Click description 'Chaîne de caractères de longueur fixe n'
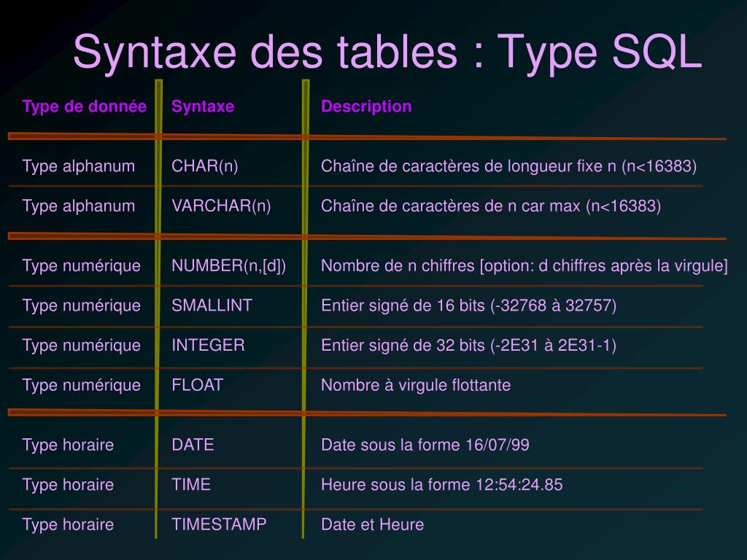 (x=469, y=167)
